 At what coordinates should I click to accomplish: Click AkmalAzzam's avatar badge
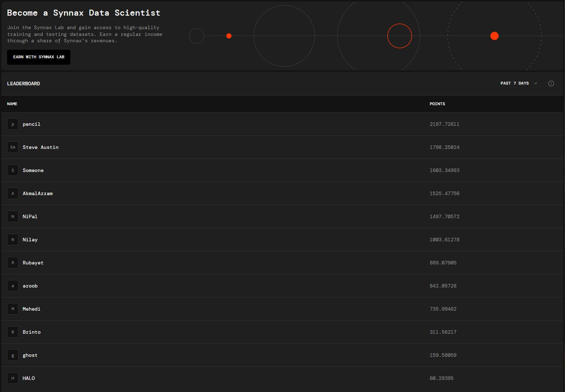pyautogui.click(x=13, y=193)
